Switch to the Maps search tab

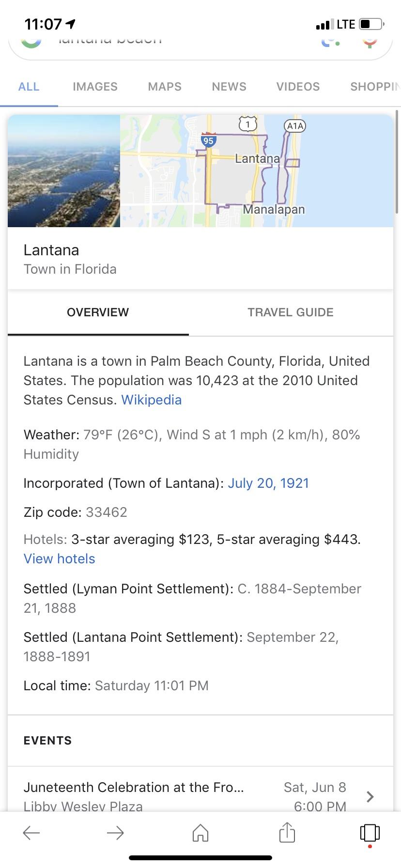(165, 87)
